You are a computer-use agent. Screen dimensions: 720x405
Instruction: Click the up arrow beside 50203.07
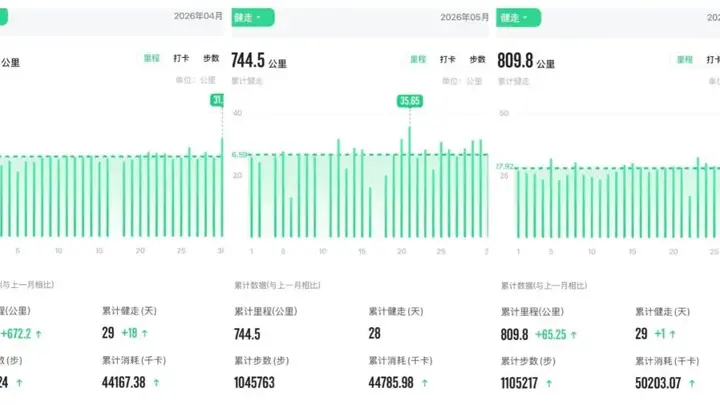pyautogui.click(x=692, y=383)
